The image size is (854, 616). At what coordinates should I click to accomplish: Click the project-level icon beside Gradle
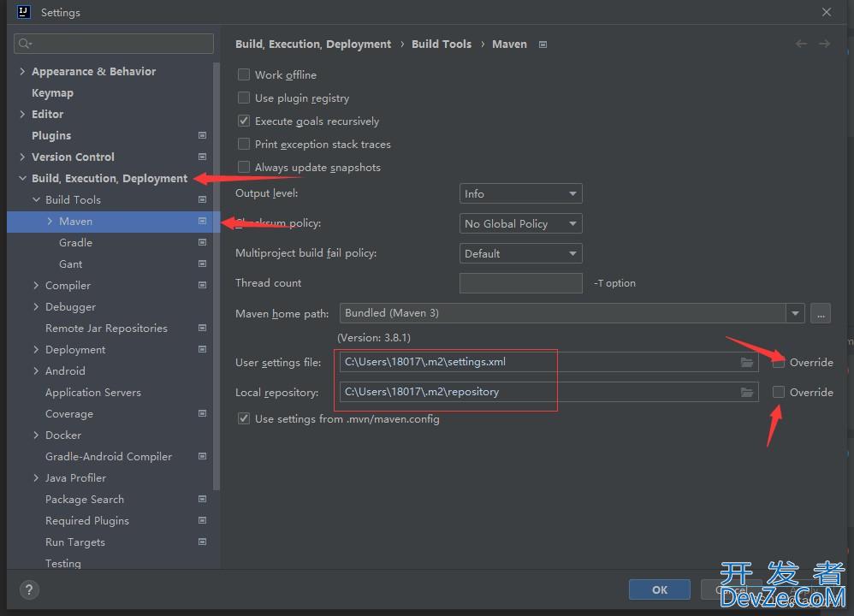[x=202, y=242]
